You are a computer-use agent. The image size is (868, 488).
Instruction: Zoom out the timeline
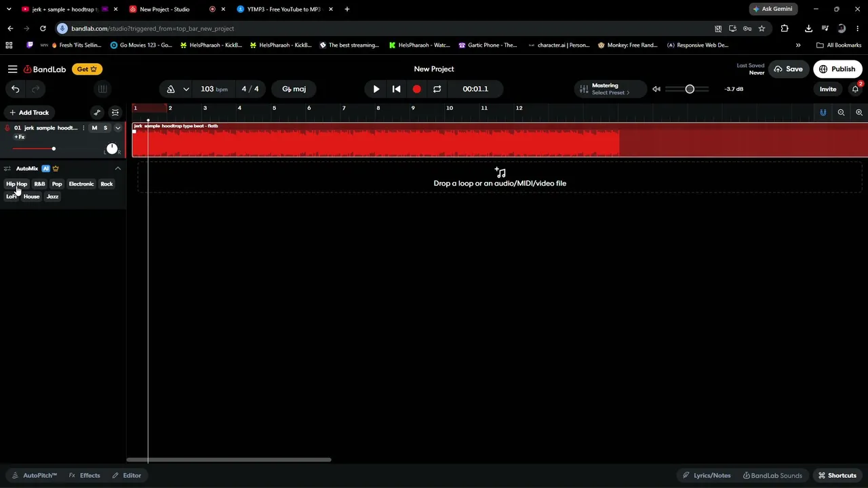841,113
